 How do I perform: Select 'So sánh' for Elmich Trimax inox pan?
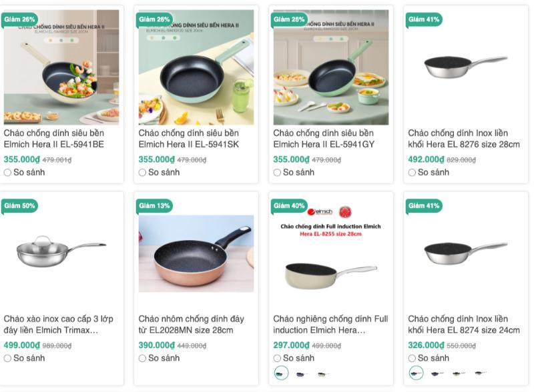tap(8, 359)
